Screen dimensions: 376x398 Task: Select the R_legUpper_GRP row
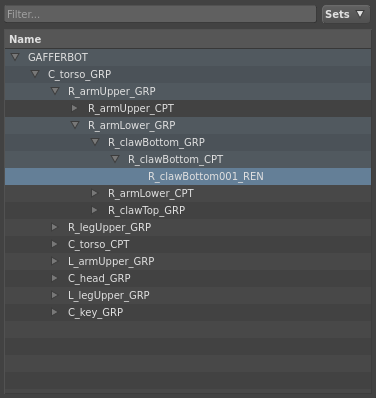point(188,227)
